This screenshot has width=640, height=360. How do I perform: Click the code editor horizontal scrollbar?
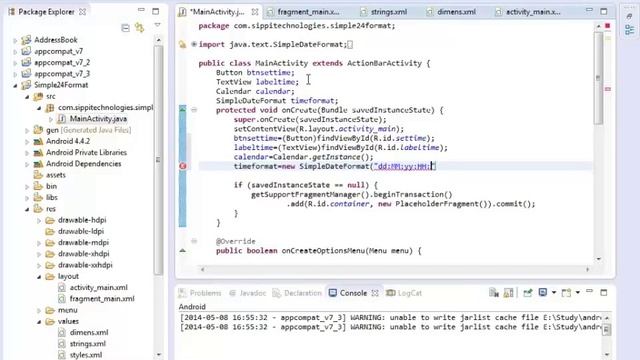pyautogui.click(x=395, y=269)
